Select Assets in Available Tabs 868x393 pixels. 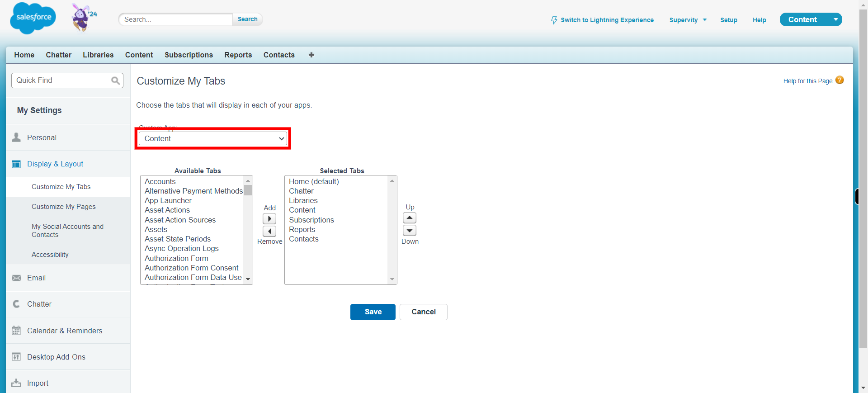coord(156,229)
